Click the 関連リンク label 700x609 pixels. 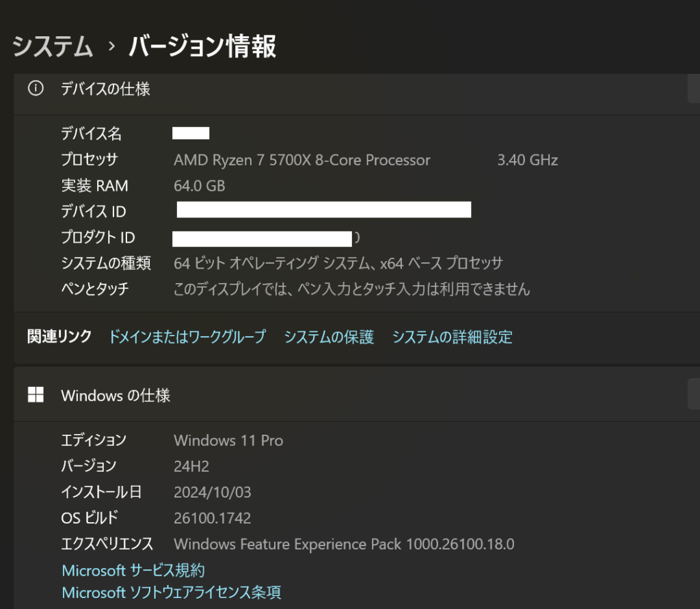59,336
